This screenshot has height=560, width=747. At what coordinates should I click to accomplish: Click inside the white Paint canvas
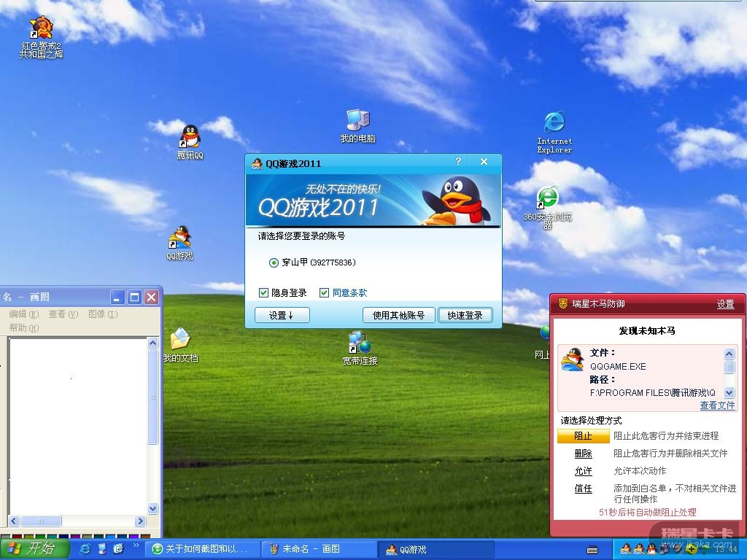click(x=77, y=426)
